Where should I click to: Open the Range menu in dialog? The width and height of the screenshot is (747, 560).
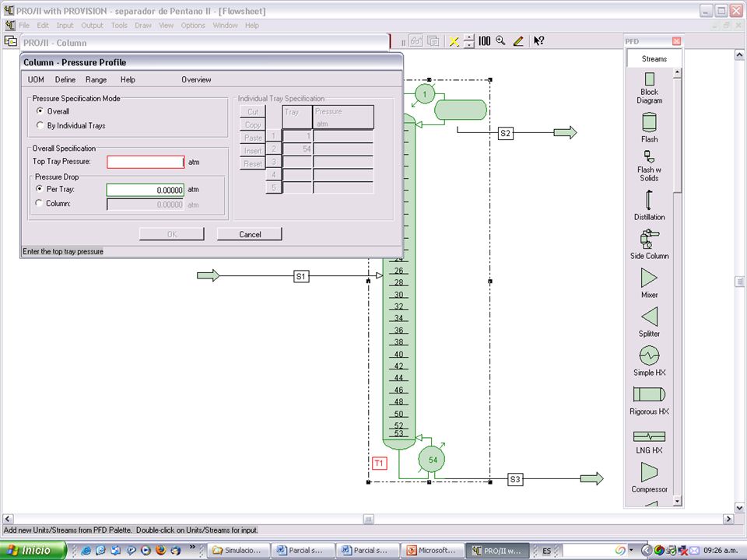click(96, 79)
